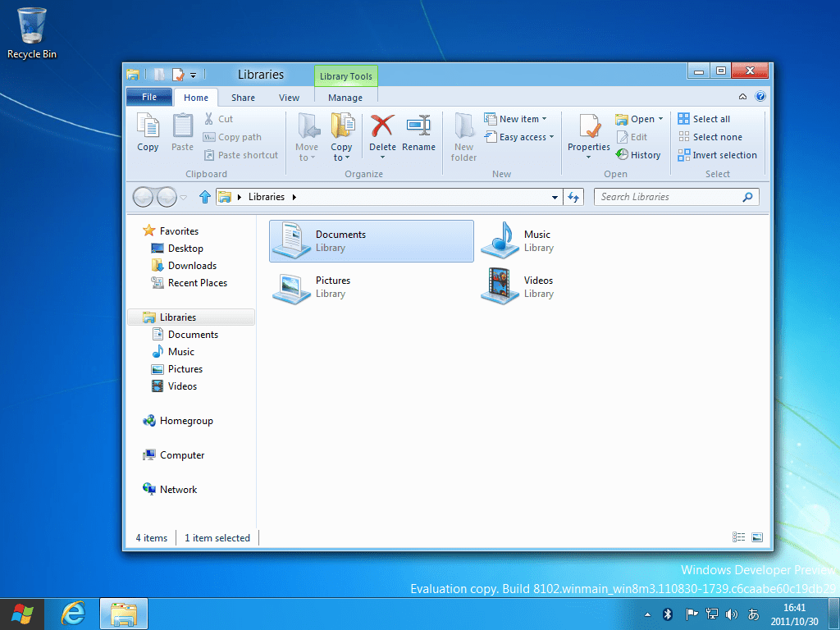Open the Quick Access Toolbar customize dropdown

(x=194, y=75)
